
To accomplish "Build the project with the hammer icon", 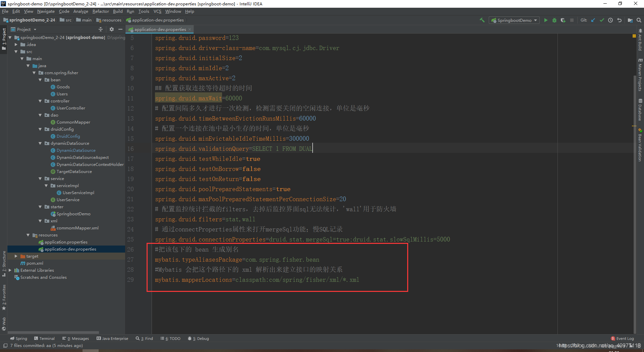I will tap(482, 20).
